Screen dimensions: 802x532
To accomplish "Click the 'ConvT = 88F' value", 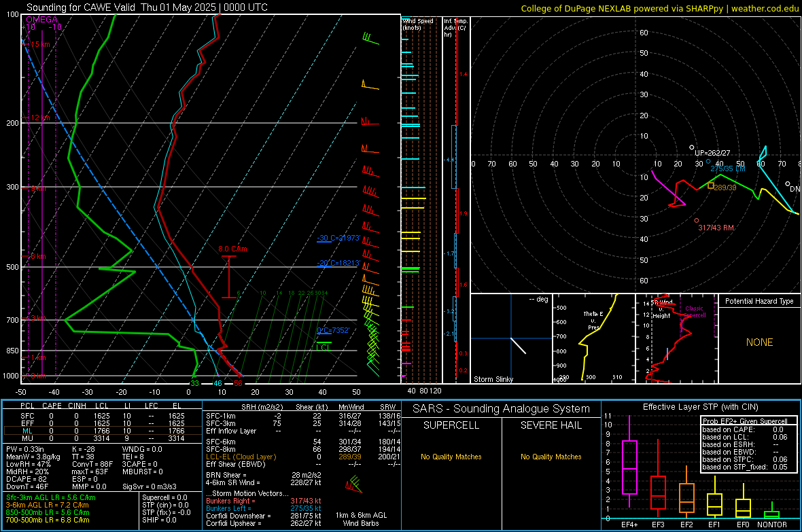I will pos(92,464).
